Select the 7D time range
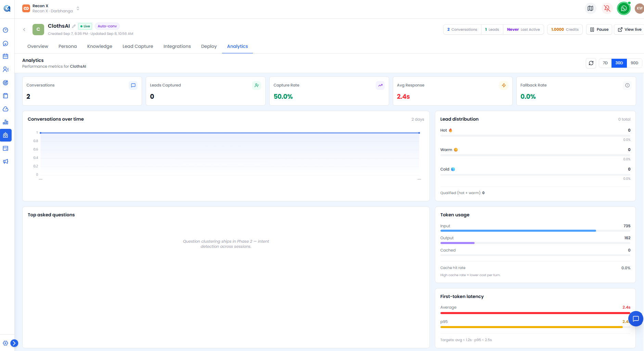 [x=605, y=63]
